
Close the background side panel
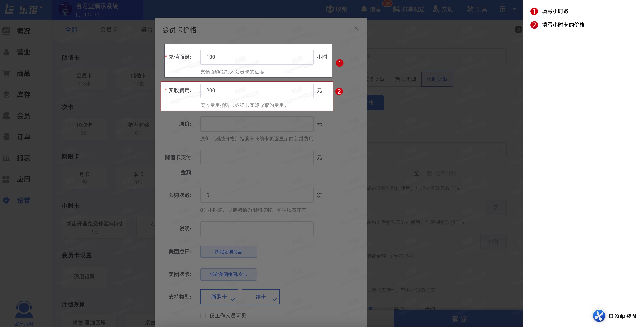pyautogui.click(x=518, y=29)
